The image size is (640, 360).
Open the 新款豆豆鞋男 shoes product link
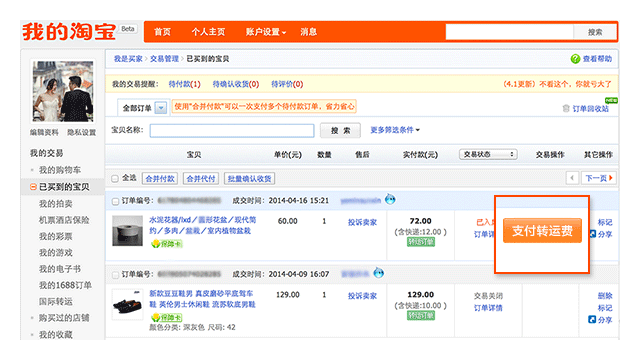click(202, 299)
